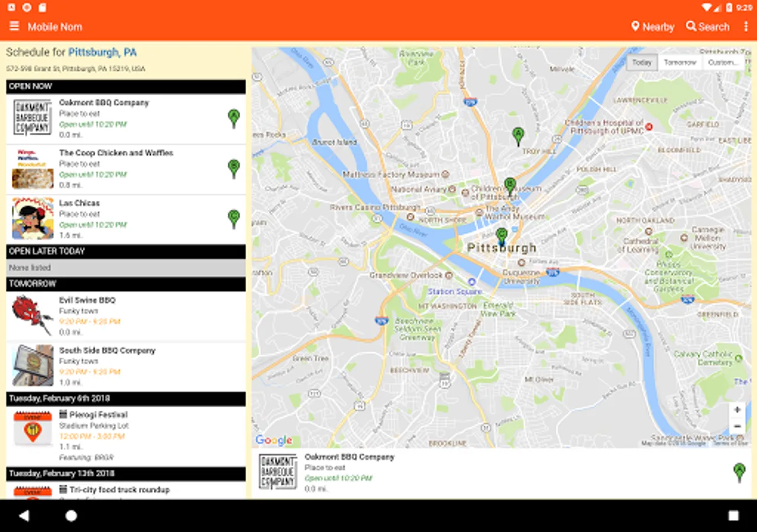Tap the Grandview Overlook map marker
Viewport: 757px width, 532px height.
click(449, 275)
